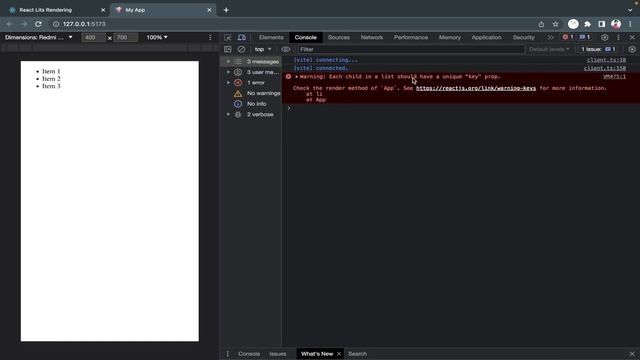Select the No info filter row
The width and height of the screenshot is (640, 360).
tap(251, 104)
